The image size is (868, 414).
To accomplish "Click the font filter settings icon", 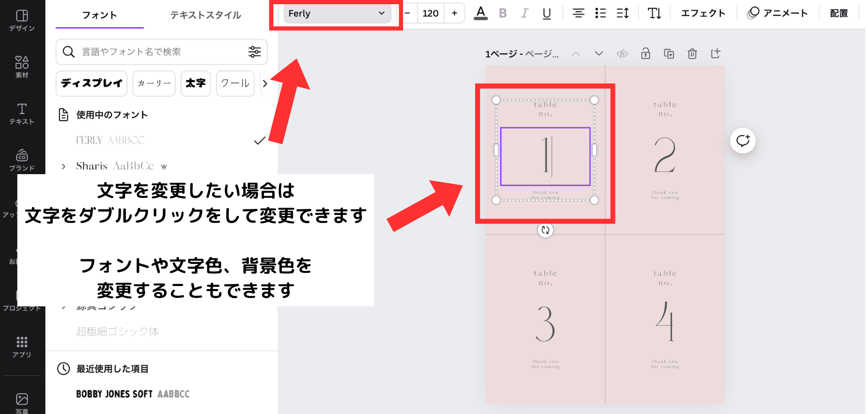I will 254,52.
